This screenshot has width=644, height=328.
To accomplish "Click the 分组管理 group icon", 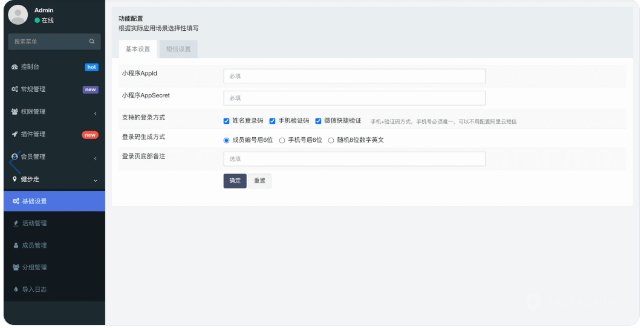I will (16, 267).
